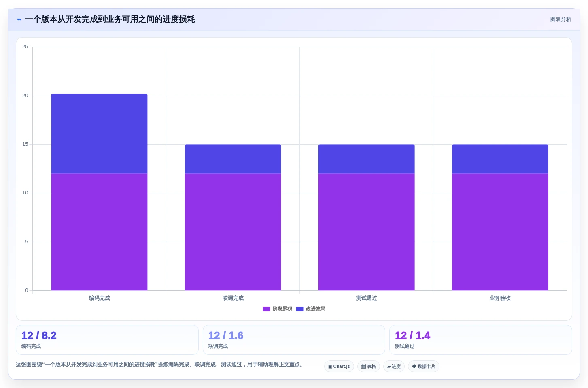This screenshot has width=588, height=388.
Task: Click the 业务验收 x-axis label
Action: (x=500, y=298)
